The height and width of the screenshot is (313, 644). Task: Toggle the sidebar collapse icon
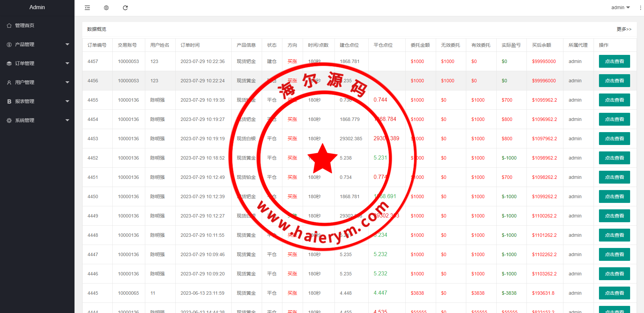(87, 8)
